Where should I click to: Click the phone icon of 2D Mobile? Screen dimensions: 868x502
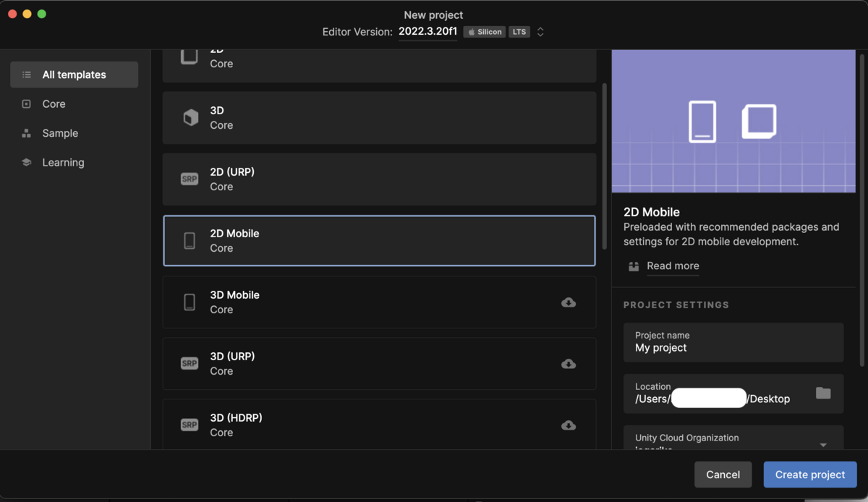(x=190, y=241)
